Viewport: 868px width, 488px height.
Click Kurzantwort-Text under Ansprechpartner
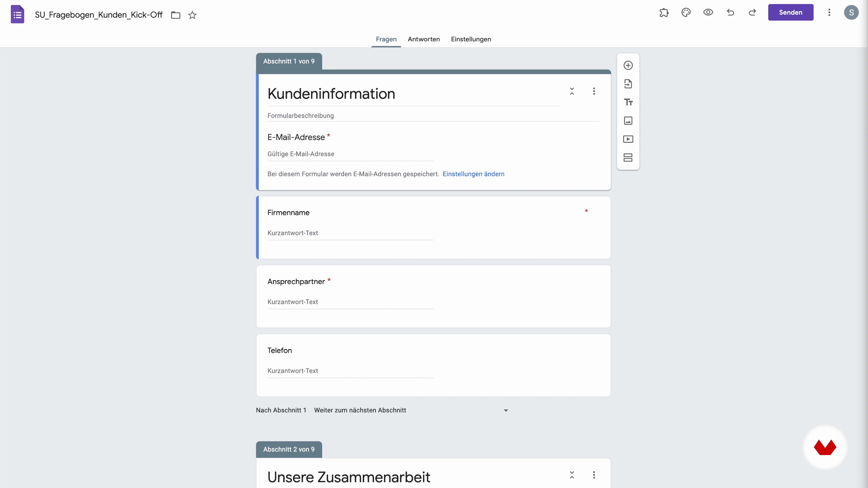(x=350, y=302)
